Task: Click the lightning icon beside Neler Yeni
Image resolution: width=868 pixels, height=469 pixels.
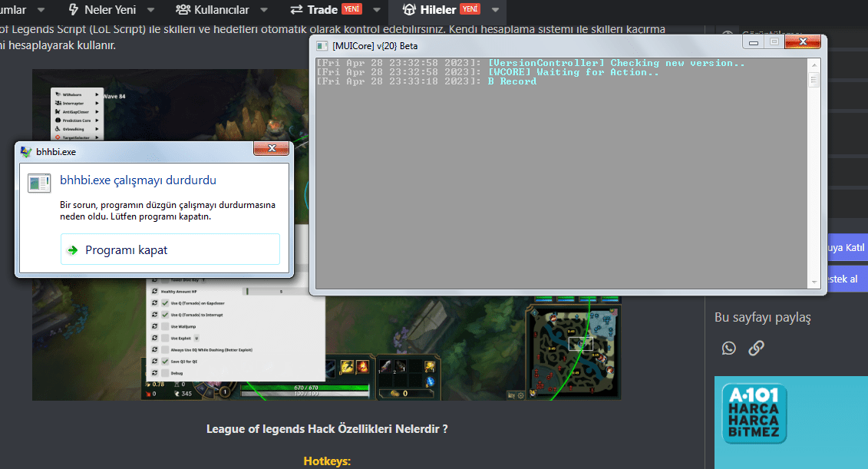Action: (73, 9)
